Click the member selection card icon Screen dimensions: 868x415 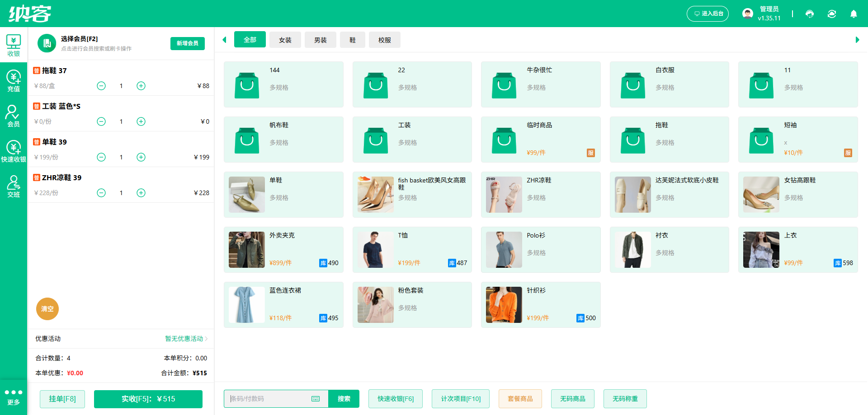(x=47, y=43)
